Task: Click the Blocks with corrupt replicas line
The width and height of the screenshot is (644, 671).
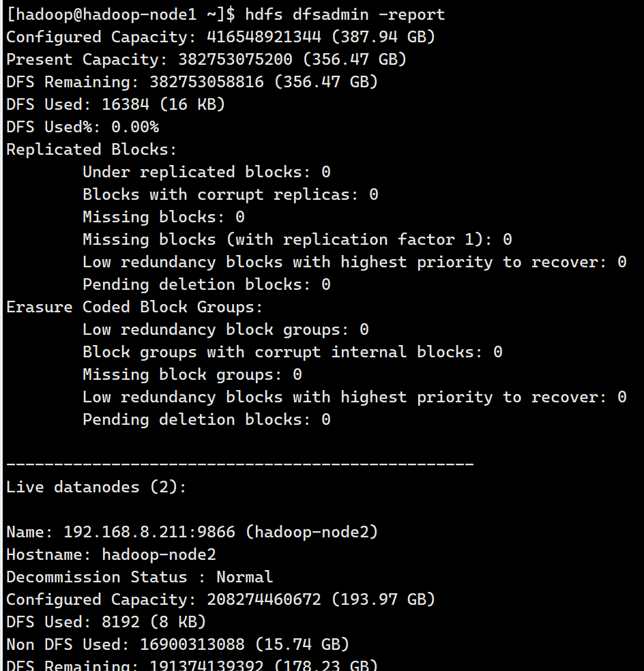Action: point(230,194)
